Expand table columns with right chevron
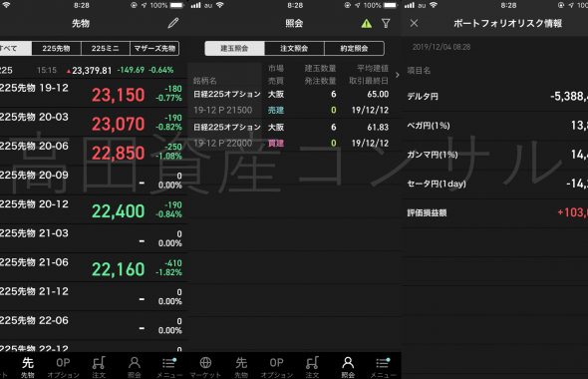 (397, 75)
